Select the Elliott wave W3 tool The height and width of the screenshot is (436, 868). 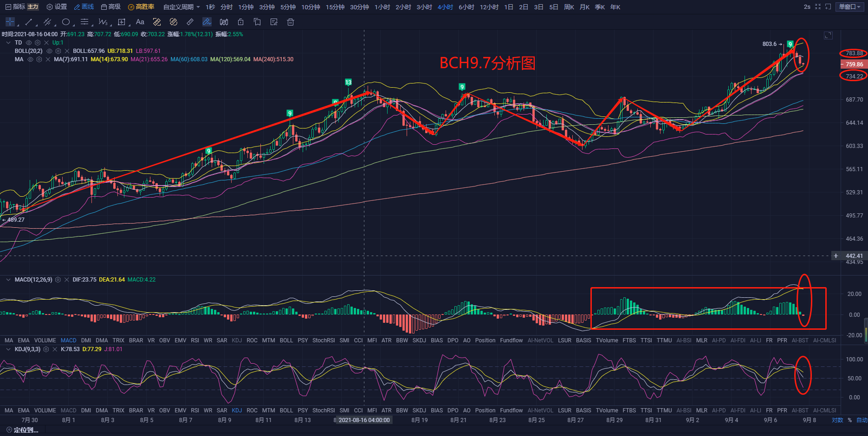click(x=103, y=22)
